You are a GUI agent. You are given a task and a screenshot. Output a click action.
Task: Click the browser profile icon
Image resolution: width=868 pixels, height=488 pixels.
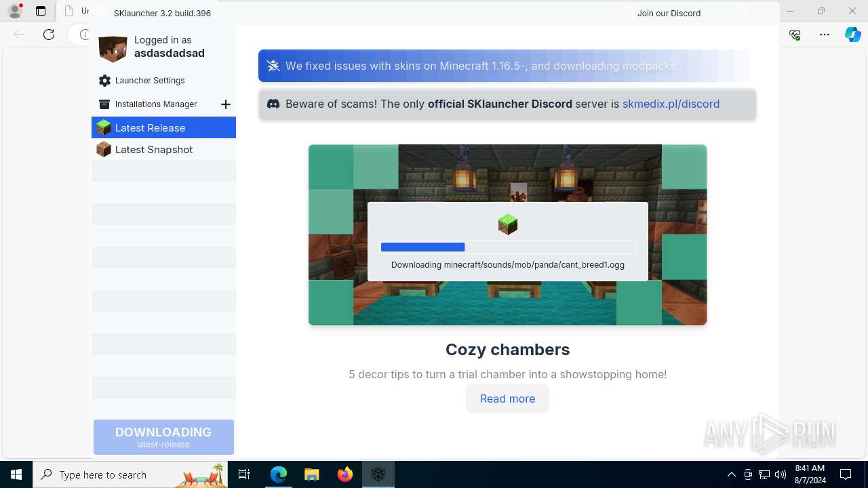pos(15,11)
